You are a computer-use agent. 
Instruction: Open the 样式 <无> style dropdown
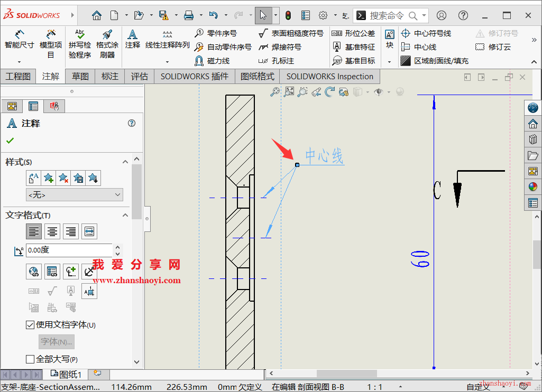74,194
